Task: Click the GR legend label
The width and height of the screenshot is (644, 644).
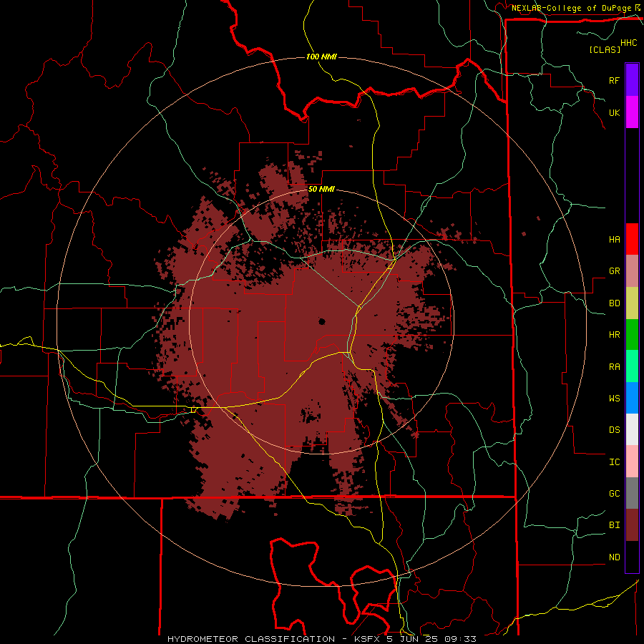Action: (x=615, y=271)
